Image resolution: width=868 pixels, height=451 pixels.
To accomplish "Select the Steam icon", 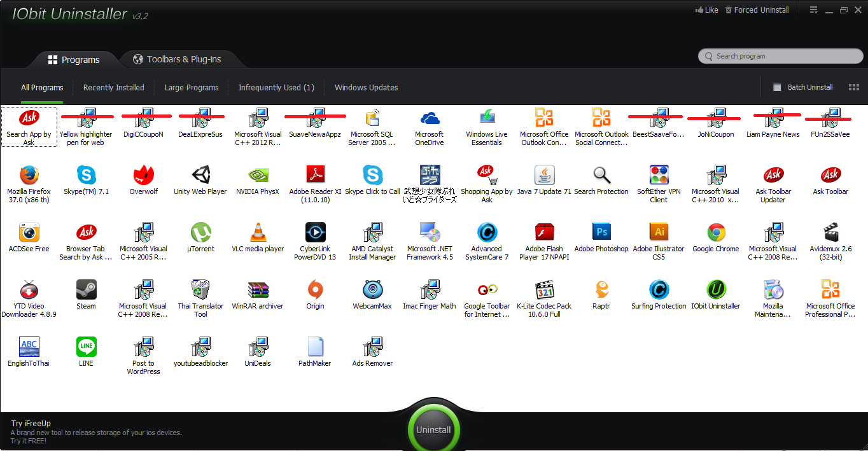I will pyautogui.click(x=86, y=289).
